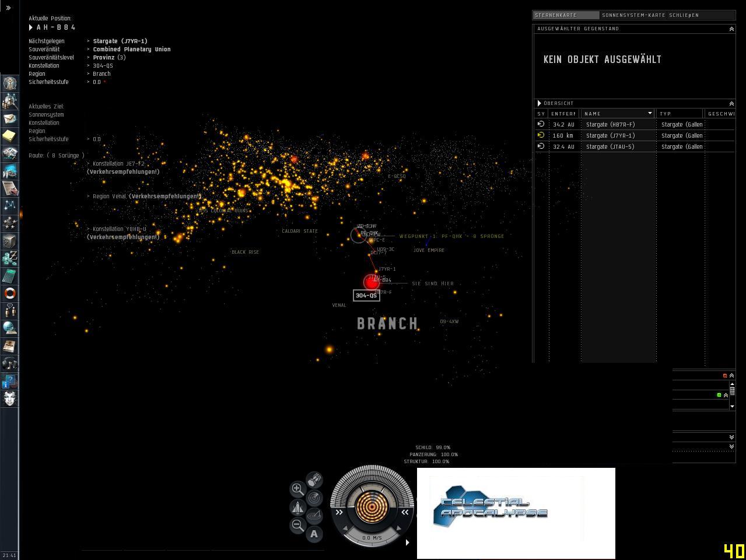Open the character sheet icon in sidebar
Screen dimensions: 746x560
[10, 83]
